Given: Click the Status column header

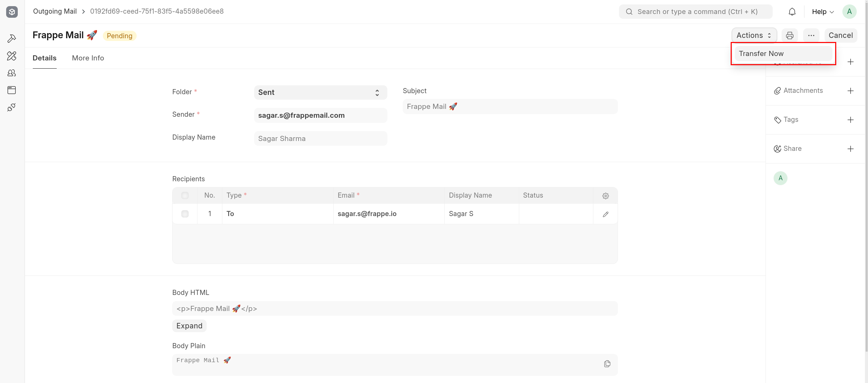Looking at the screenshot, I should point(556,196).
